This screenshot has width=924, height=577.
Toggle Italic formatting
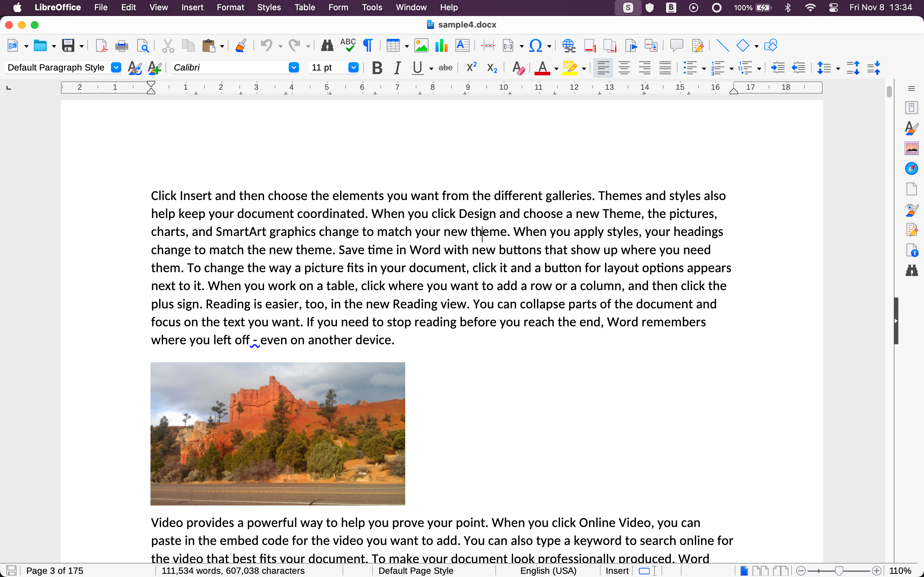[x=398, y=68]
